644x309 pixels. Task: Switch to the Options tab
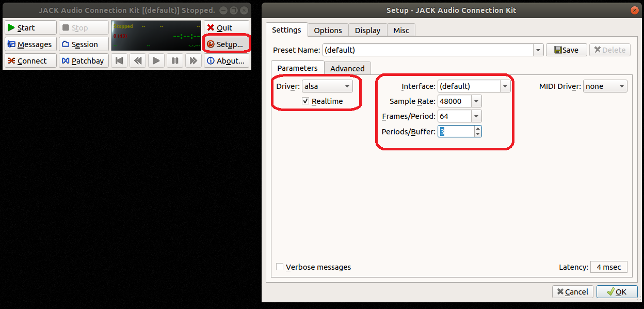coord(328,30)
